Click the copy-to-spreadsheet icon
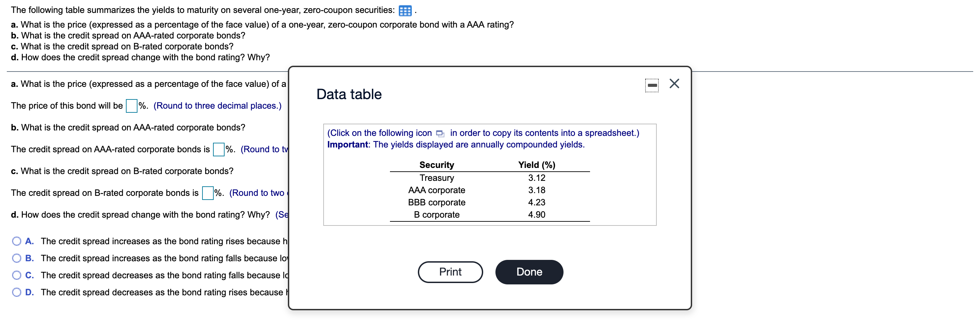 point(440,133)
